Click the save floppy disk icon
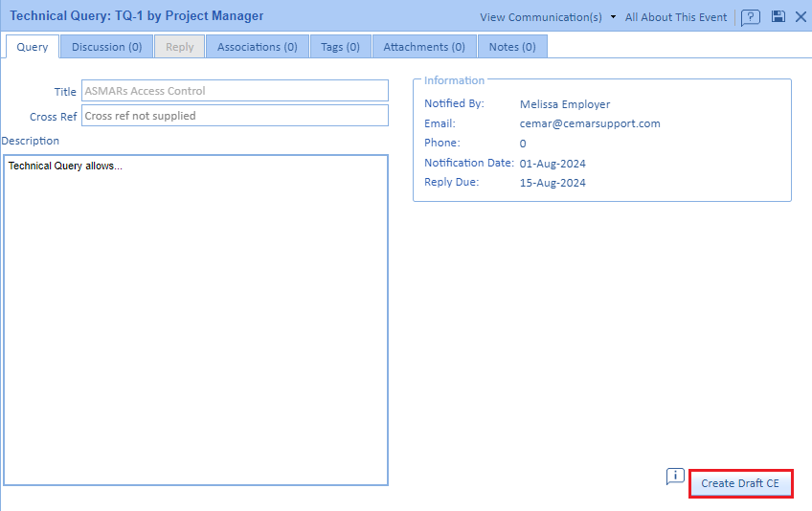The width and height of the screenshot is (812, 511). pyautogui.click(x=778, y=17)
